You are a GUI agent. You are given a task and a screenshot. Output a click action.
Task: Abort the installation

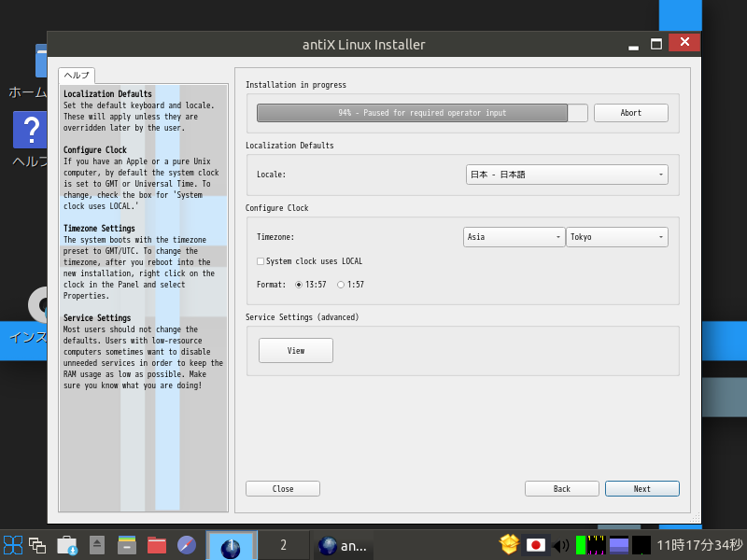tap(631, 113)
